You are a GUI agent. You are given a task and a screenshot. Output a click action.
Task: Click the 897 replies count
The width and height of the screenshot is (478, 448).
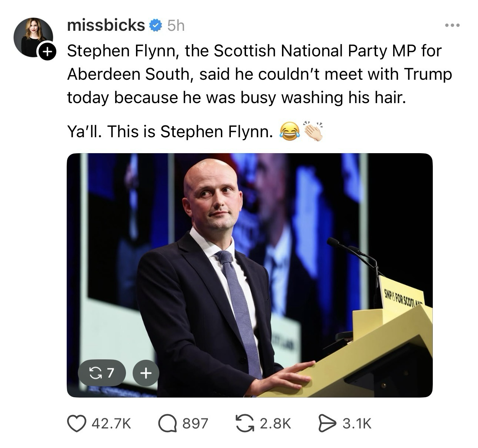pos(196,423)
